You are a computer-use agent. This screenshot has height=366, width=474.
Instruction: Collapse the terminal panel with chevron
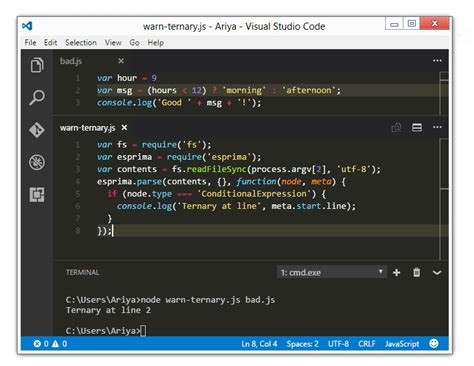(437, 273)
